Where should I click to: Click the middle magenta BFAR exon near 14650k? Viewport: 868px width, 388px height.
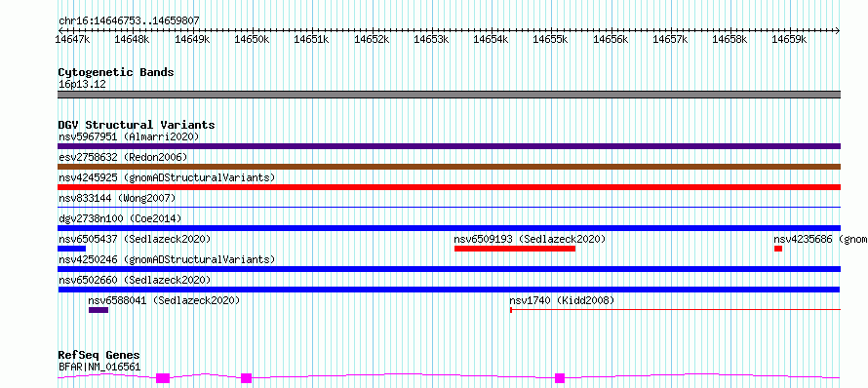(247, 378)
